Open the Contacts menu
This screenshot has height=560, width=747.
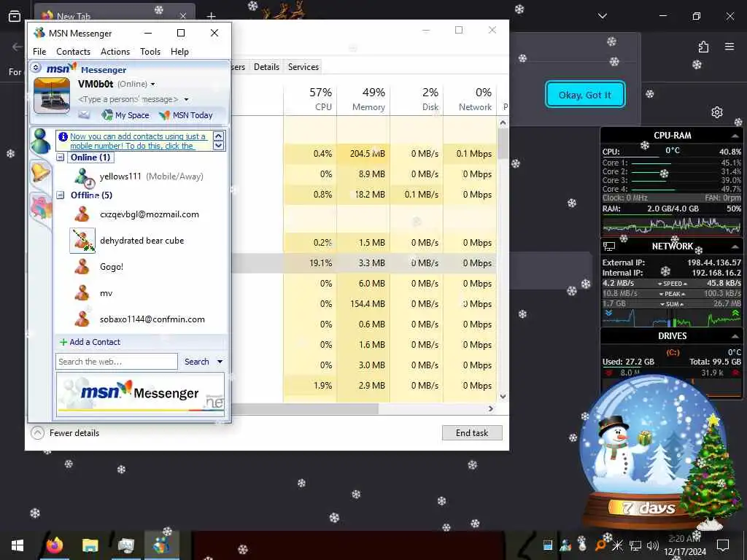74,52
